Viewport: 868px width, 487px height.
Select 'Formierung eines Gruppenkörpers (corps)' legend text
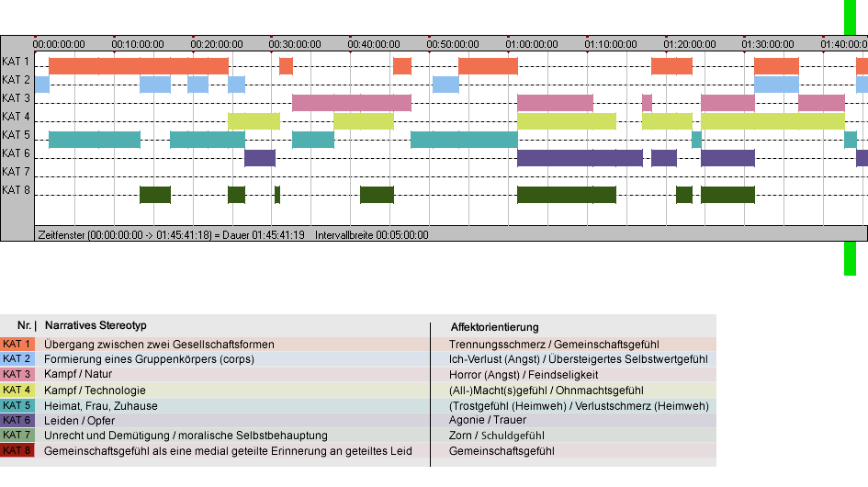[150, 359]
